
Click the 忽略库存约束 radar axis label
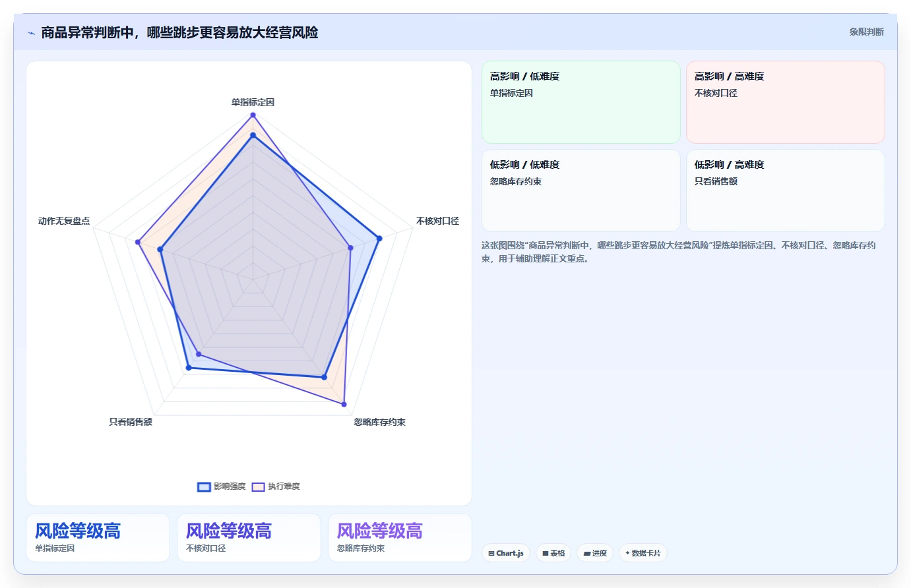click(x=379, y=422)
